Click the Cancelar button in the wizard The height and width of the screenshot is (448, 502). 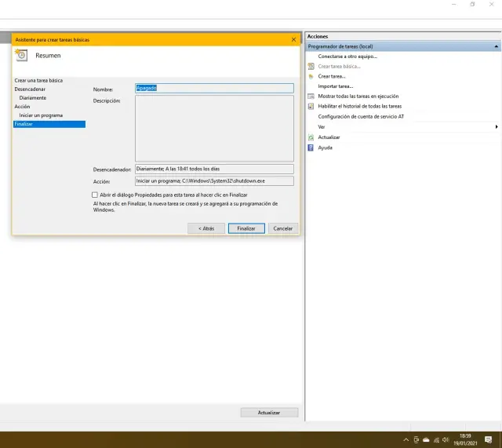pos(282,228)
